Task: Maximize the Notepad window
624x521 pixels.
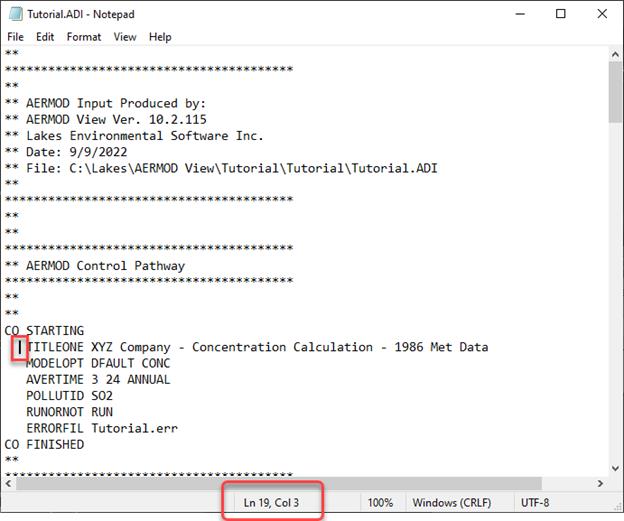Action: click(561, 14)
